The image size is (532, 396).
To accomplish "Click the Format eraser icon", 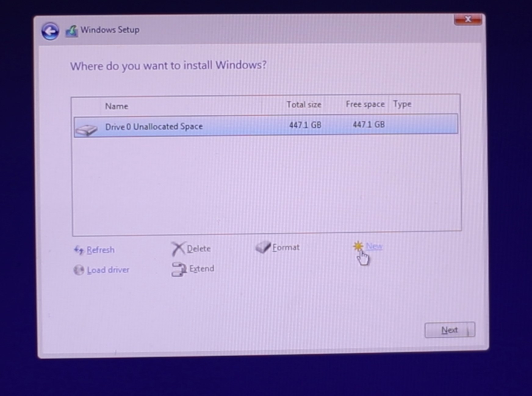I will point(263,247).
